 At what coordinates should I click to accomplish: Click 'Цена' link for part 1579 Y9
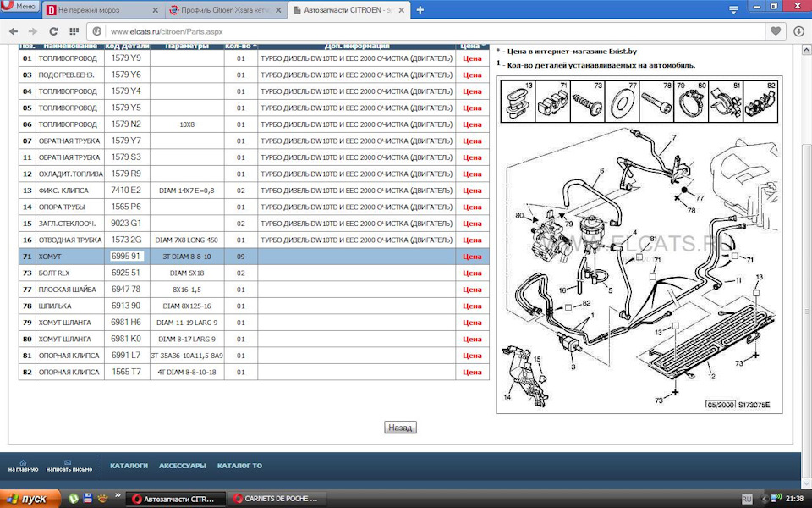(x=472, y=58)
